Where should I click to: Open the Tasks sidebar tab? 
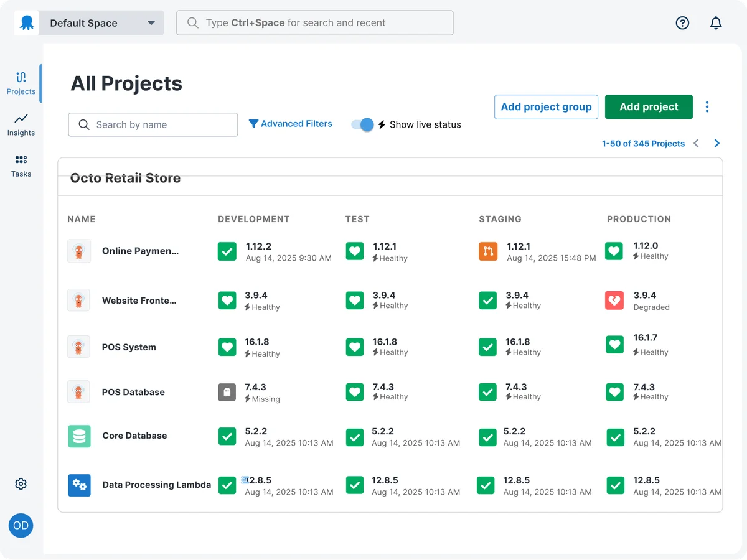pyautogui.click(x=21, y=166)
